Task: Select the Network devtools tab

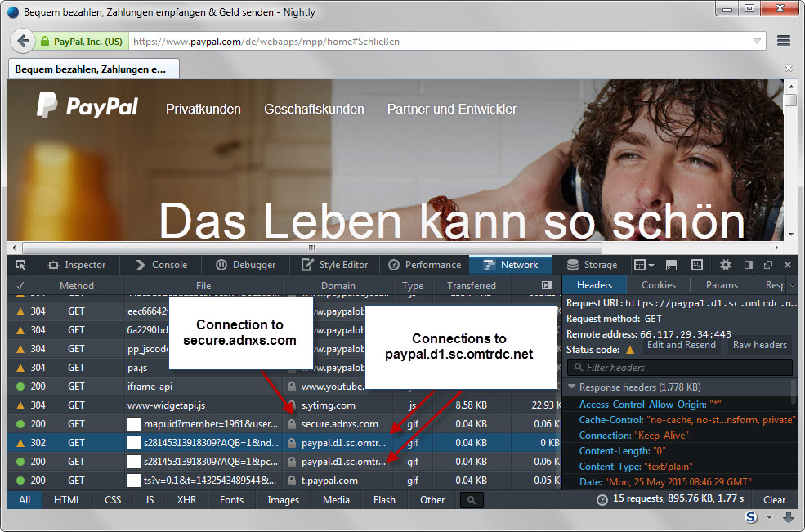Action: [x=511, y=265]
